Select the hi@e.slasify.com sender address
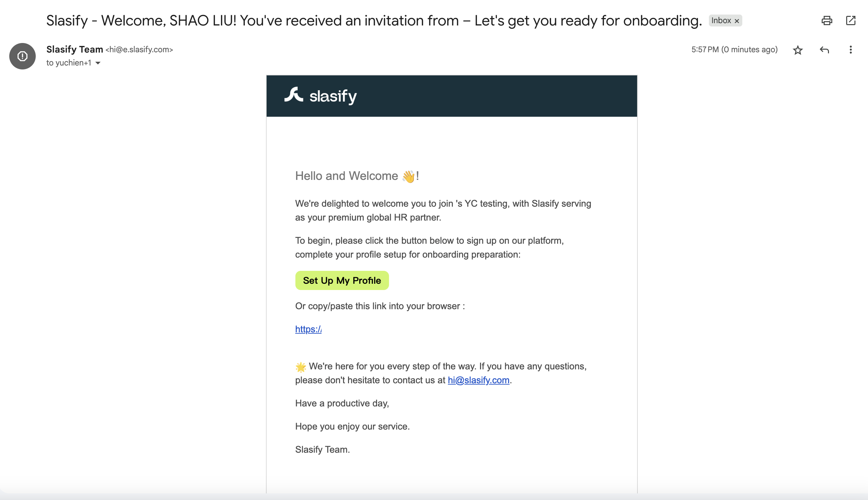Screen dimensions: 868x500 coord(139,50)
